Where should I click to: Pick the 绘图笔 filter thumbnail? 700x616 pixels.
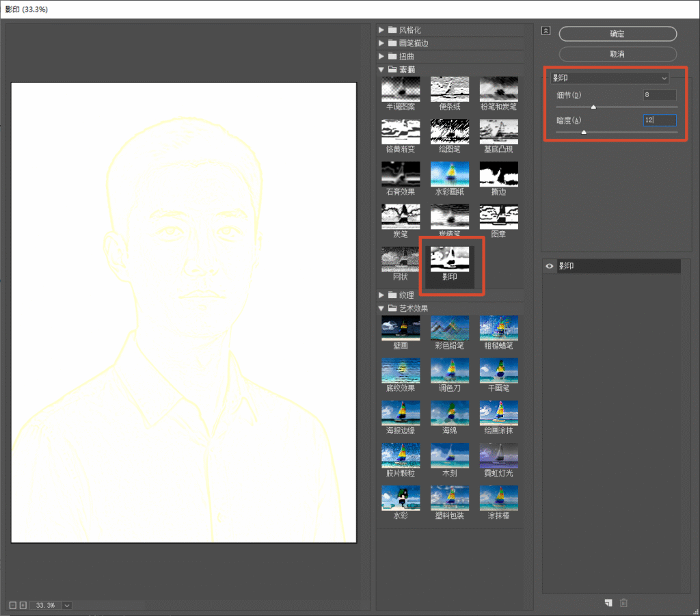450,132
